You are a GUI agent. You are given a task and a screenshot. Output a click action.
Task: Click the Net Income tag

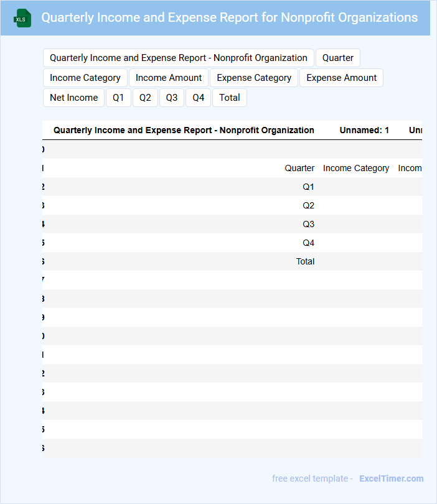(x=73, y=98)
